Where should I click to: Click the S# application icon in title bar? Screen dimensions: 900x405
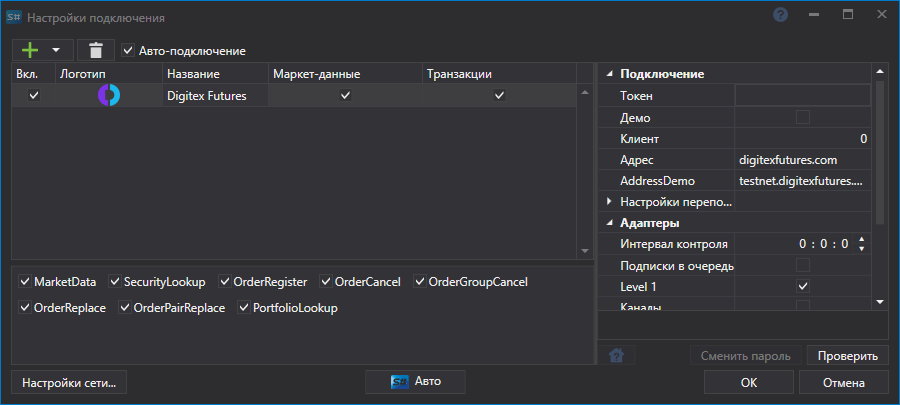click(x=14, y=17)
